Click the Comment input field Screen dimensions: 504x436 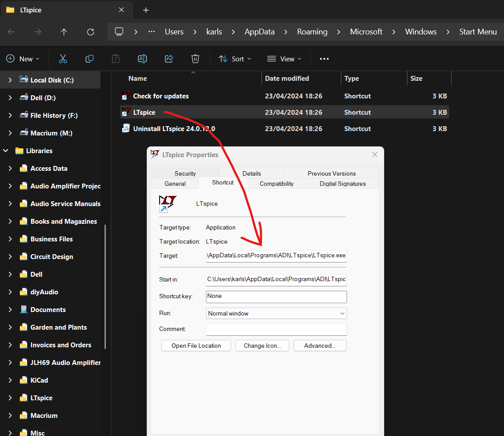click(276, 330)
